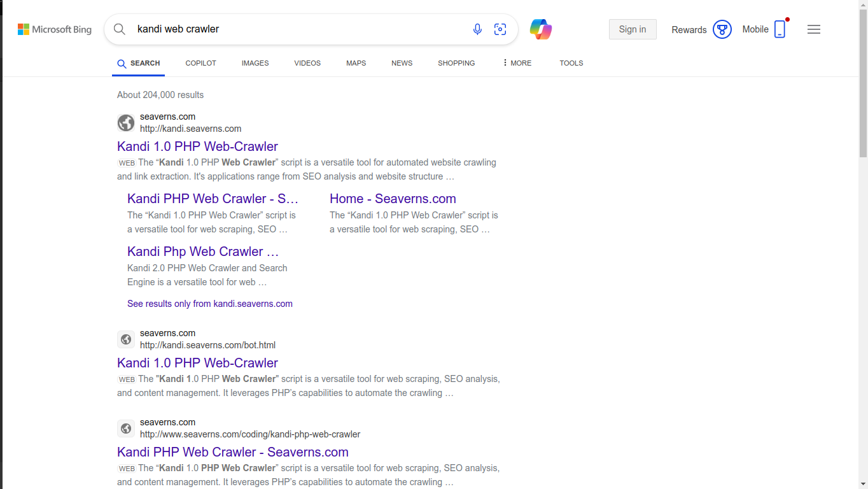
Task: Click the Microsoft Bing logo
Action: (x=55, y=29)
